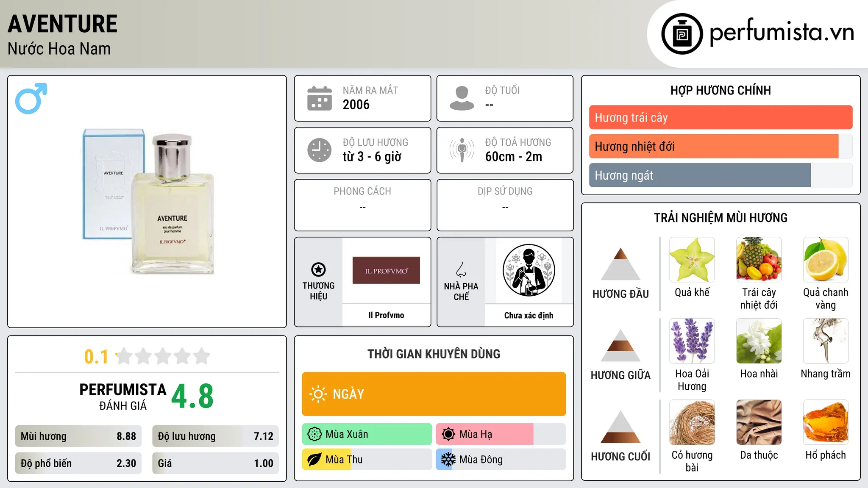Click the perfumista.vn perfume bottle logo icon
Image resolution: width=868 pixels, height=488 pixels.
[682, 34]
